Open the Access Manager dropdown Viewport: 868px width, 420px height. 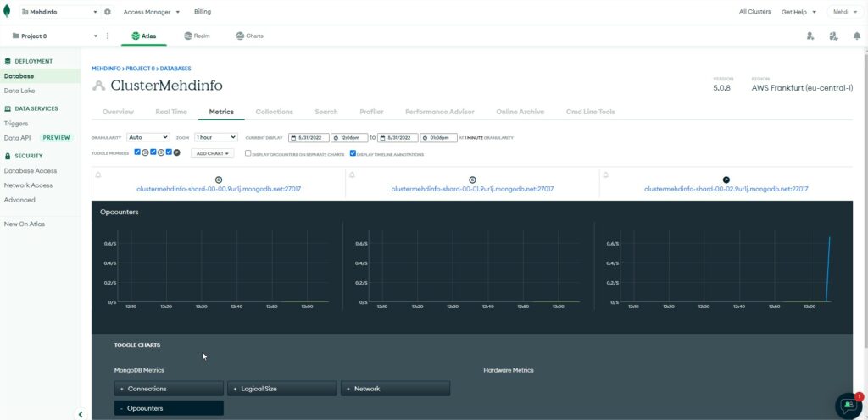click(x=151, y=12)
